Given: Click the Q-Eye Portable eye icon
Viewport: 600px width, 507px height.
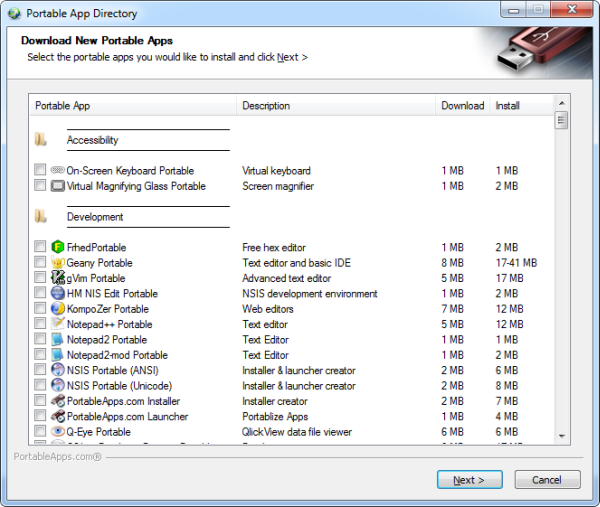Looking at the screenshot, I should pyautogui.click(x=57, y=431).
